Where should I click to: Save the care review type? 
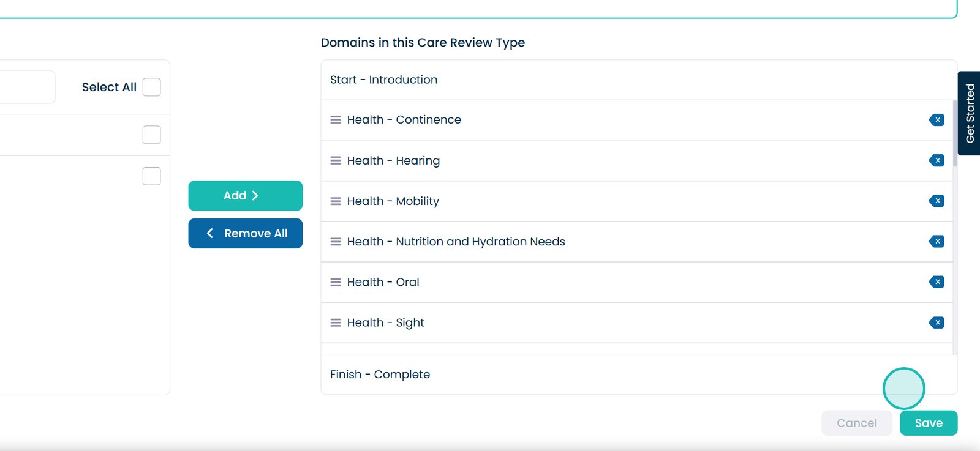tap(928, 423)
